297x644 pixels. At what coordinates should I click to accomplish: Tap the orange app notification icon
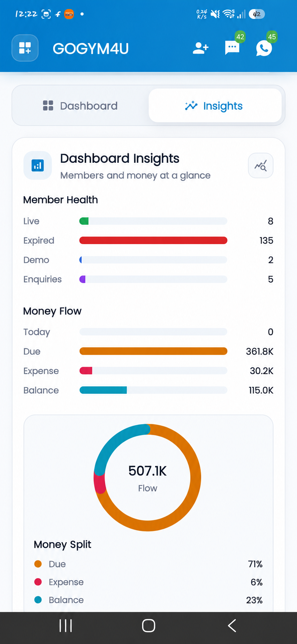pos(69,14)
